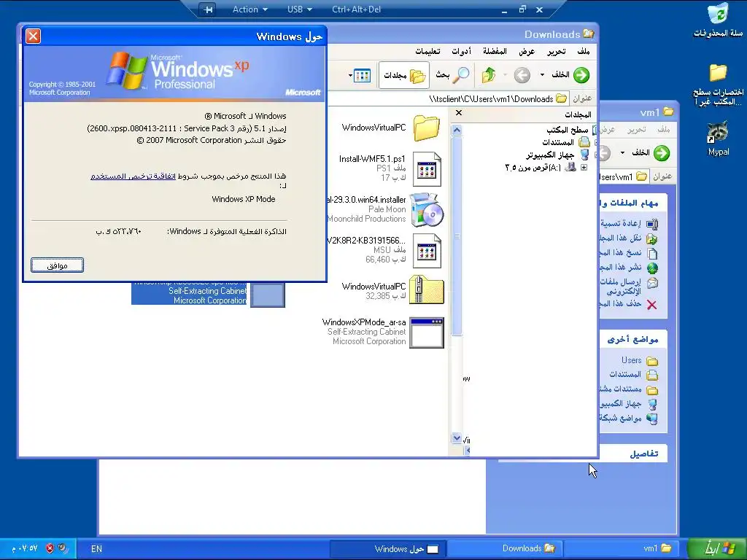Image resolution: width=747 pixels, height=560 pixels.
Task: Switch to About Windows taskbar button
Action: click(387, 548)
